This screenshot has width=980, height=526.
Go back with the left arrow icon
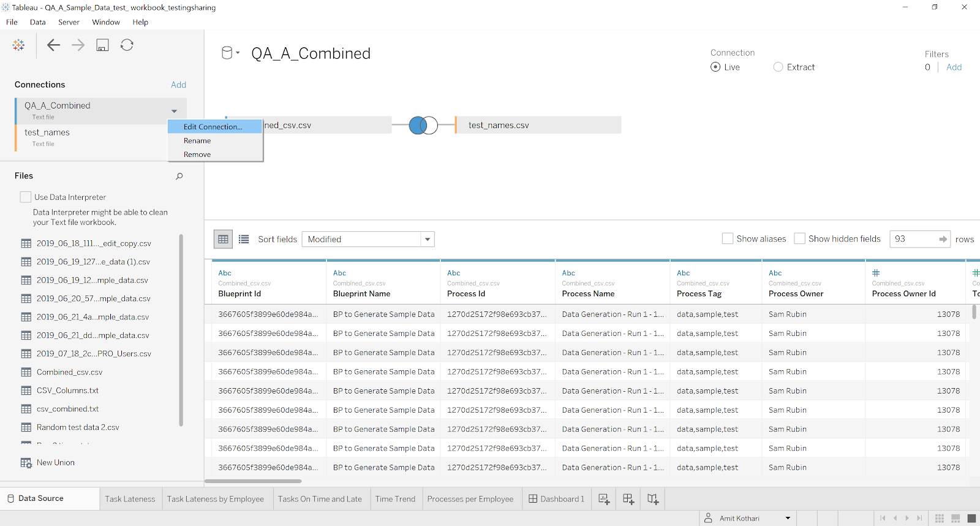pos(53,45)
